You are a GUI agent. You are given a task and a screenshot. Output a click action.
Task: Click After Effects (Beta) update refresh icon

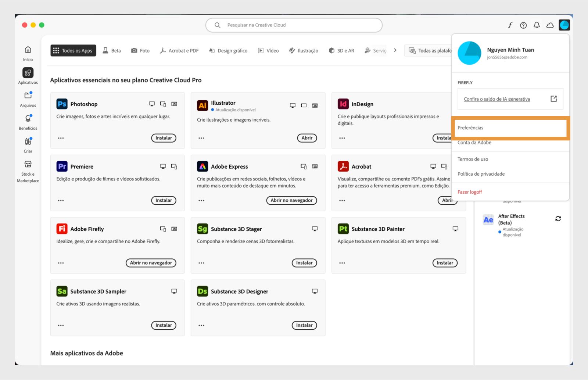pyautogui.click(x=558, y=219)
